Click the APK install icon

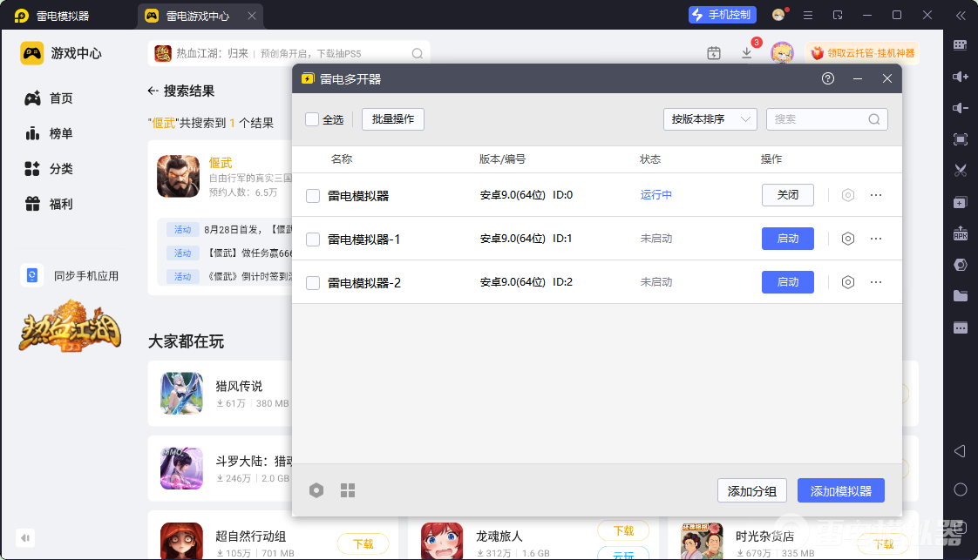[960, 234]
